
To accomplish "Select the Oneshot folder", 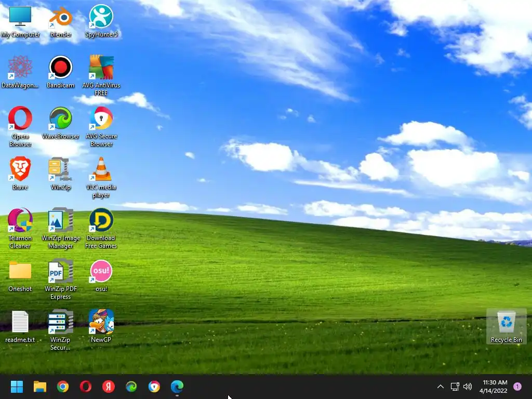I will point(20,276).
